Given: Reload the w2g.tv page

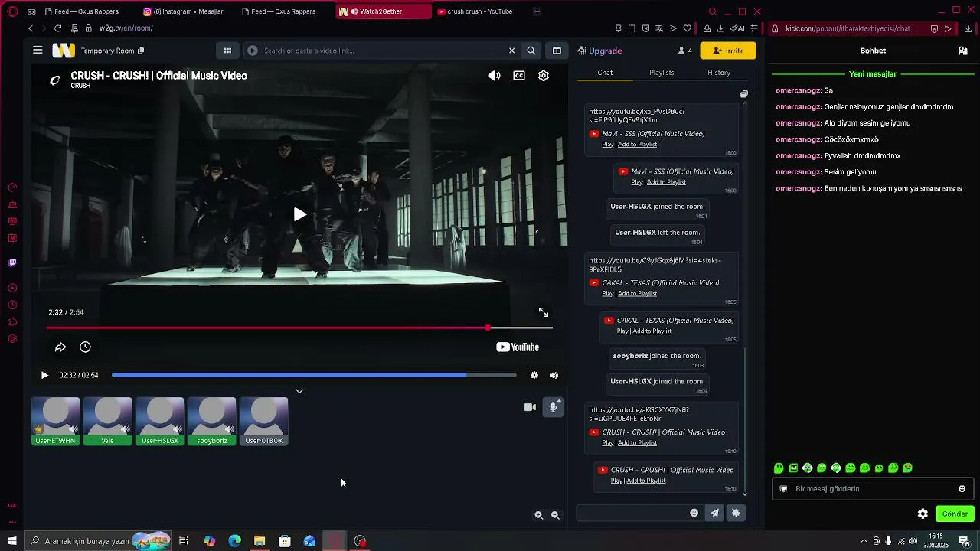Looking at the screenshot, I should [57, 28].
